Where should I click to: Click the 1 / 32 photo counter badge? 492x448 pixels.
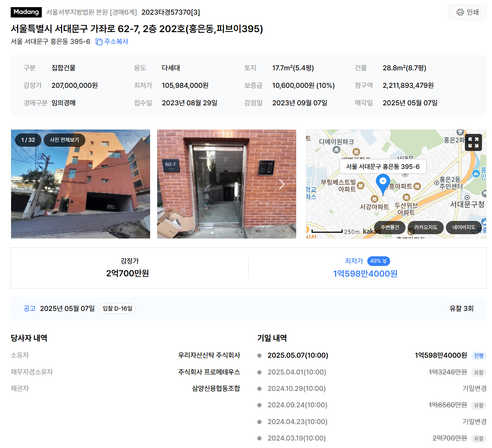point(28,140)
